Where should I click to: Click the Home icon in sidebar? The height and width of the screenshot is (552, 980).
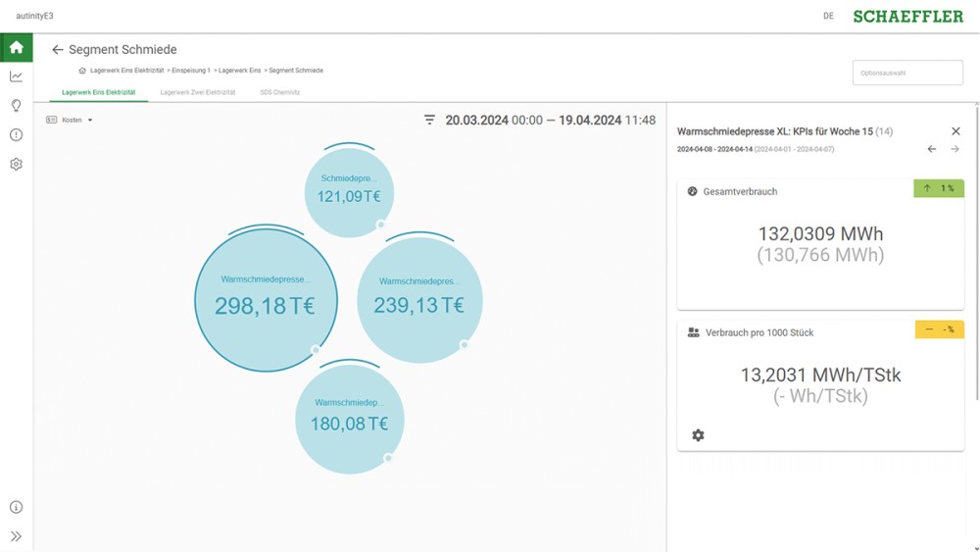pos(16,47)
